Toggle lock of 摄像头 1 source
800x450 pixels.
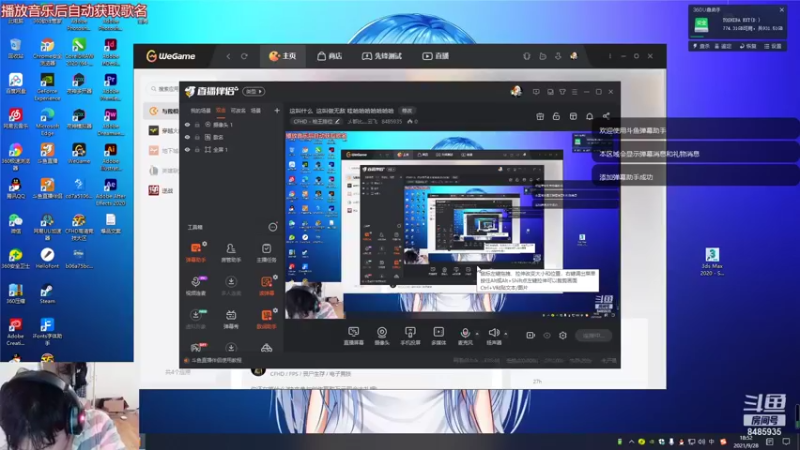pyautogui.click(x=197, y=124)
